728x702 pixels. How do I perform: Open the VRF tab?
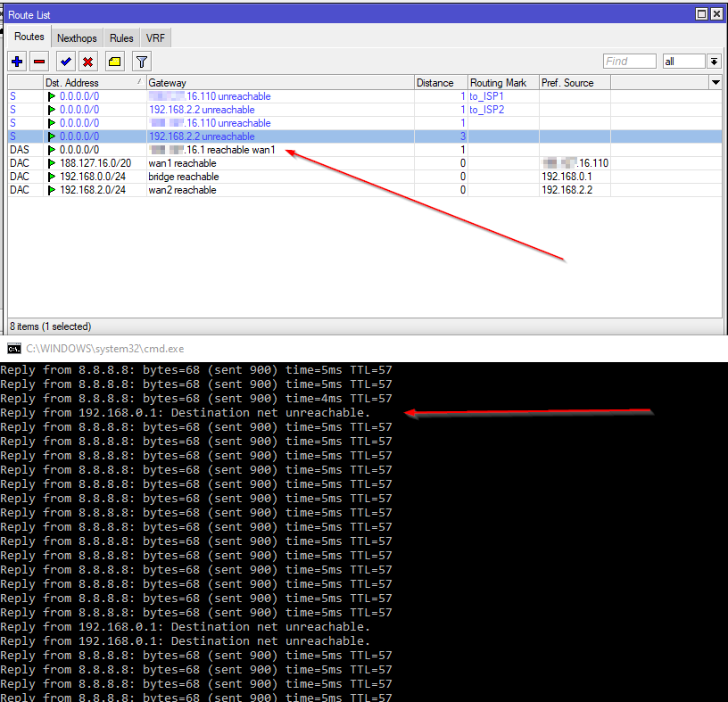(155, 38)
